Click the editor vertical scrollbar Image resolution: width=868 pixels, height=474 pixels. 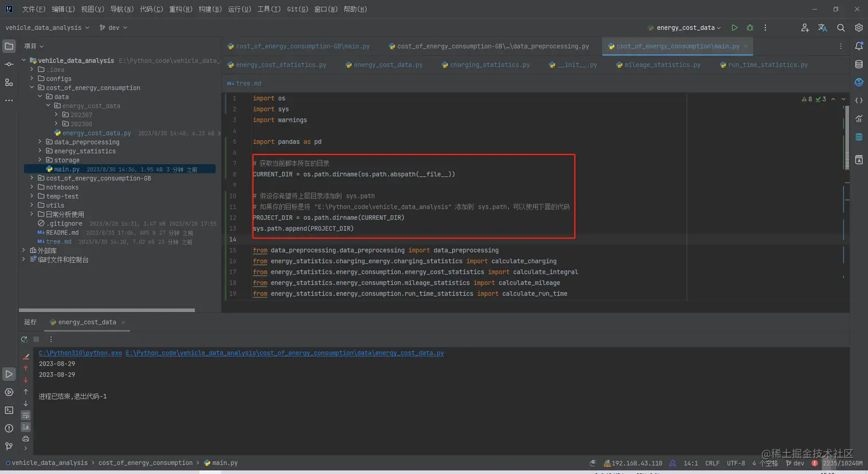click(x=847, y=138)
